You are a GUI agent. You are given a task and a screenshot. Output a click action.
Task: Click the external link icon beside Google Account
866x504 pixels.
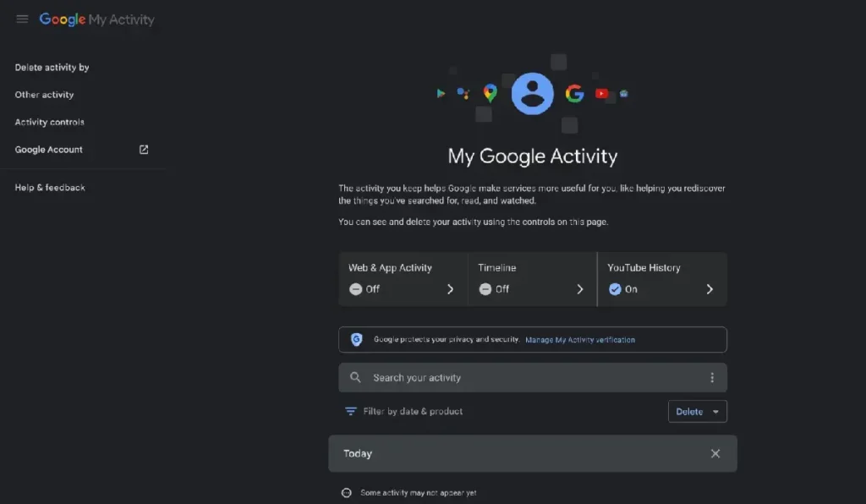click(x=144, y=150)
